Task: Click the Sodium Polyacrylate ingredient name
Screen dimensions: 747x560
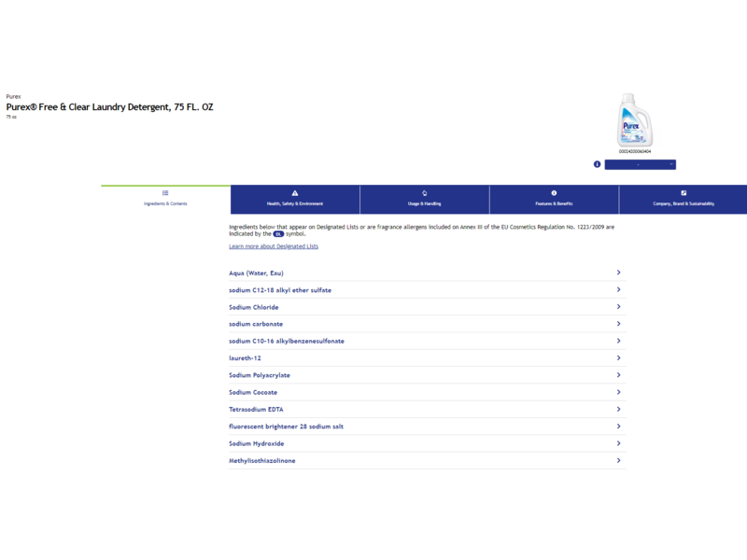Action: [260, 375]
